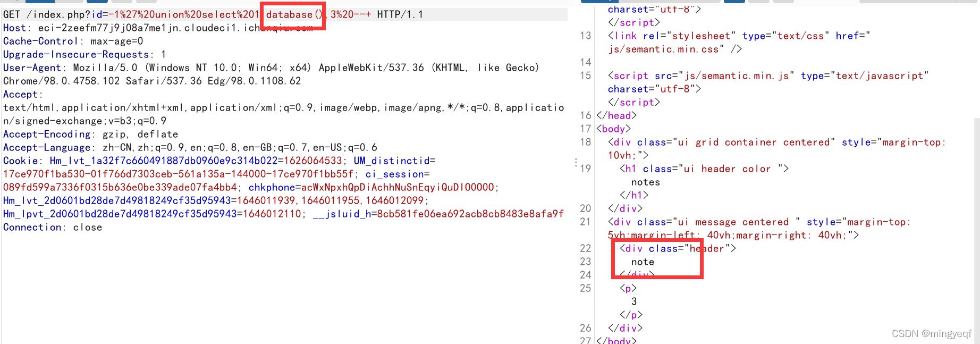Click the div class="header" tag on line 22
980x344 pixels.
click(678, 248)
